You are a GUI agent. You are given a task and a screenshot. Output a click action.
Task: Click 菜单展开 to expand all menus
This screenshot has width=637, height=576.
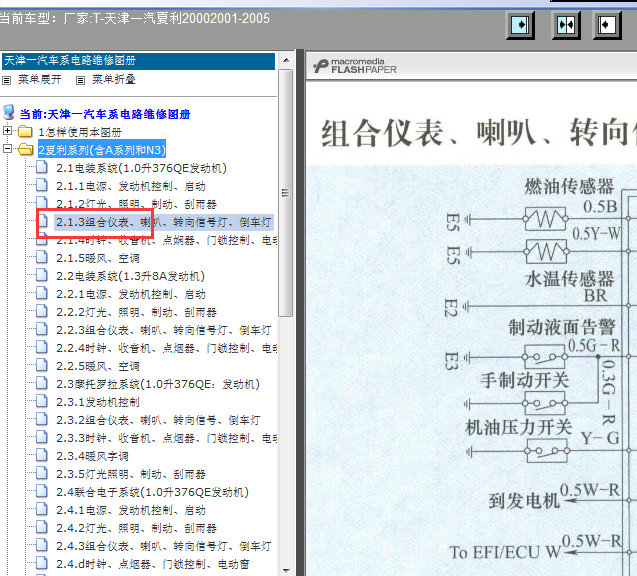click(40, 80)
